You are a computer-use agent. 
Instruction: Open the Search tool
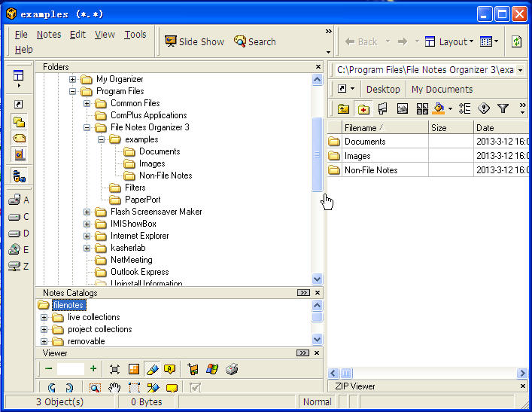(x=254, y=41)
